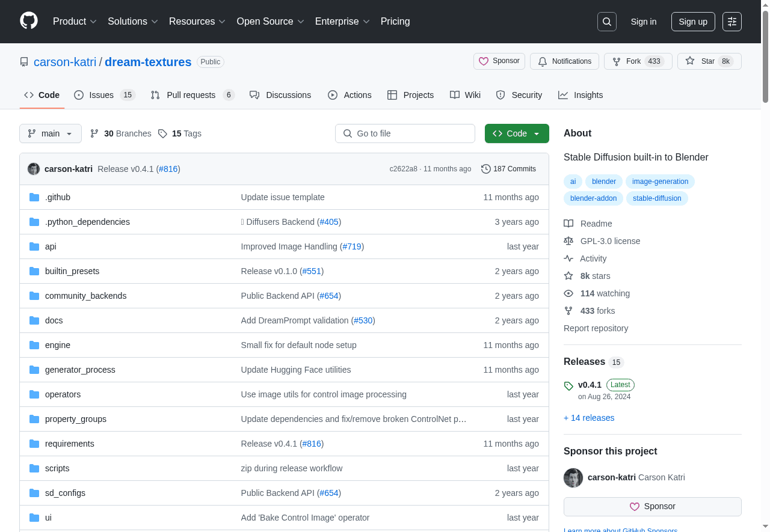Expand the Product menu in header
Viewport: 770px width, 532px height.
(x=75, y=22)
